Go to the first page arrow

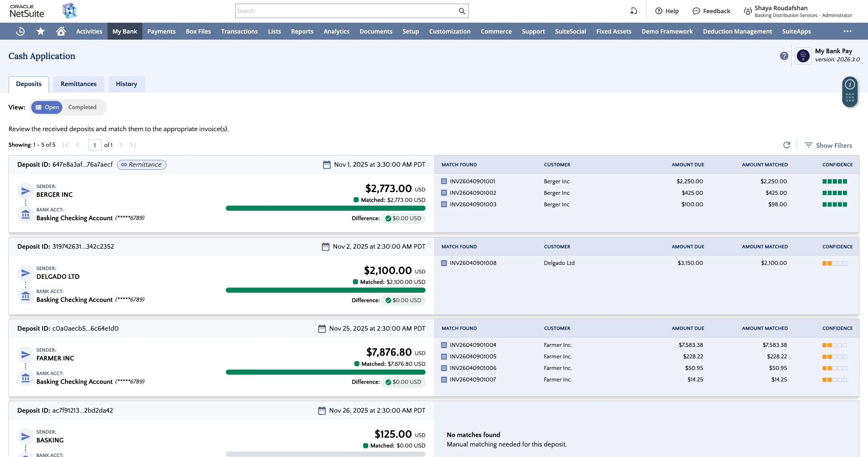(66, 145)
